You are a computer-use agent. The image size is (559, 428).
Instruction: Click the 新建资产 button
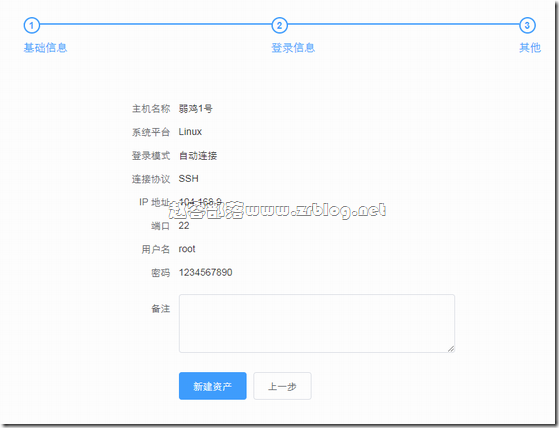tap(212, 386)
